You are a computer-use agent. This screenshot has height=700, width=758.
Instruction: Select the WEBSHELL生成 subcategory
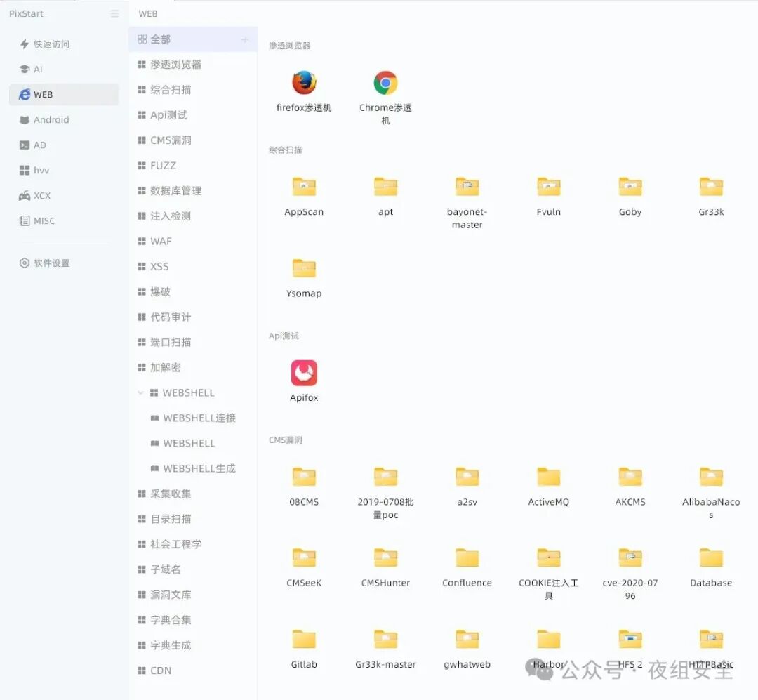pos(194,468)
